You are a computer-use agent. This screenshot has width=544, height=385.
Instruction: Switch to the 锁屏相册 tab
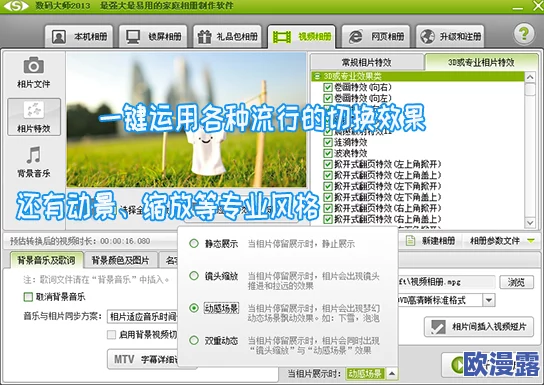point(153,36)
